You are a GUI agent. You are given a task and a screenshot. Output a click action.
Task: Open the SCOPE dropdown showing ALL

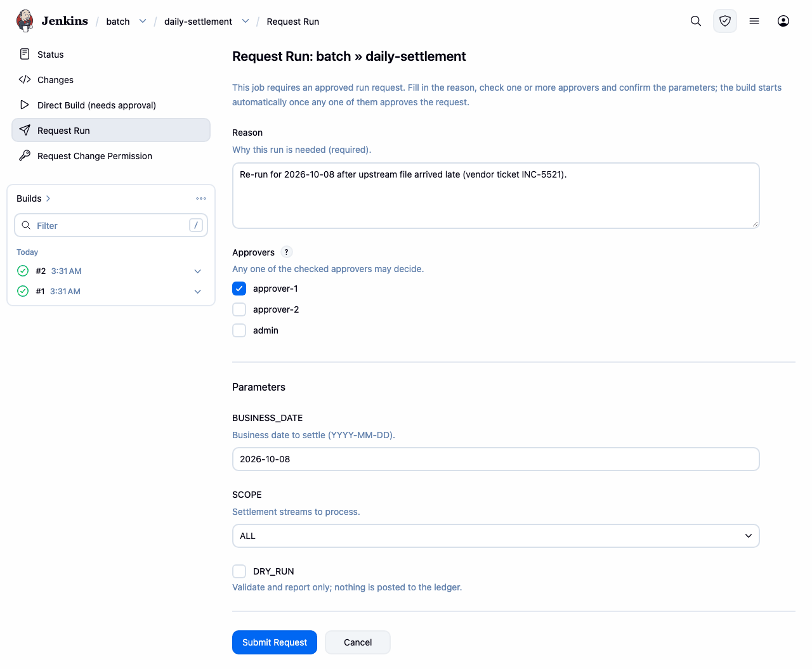pyautogui.click(x=496, y=536)
